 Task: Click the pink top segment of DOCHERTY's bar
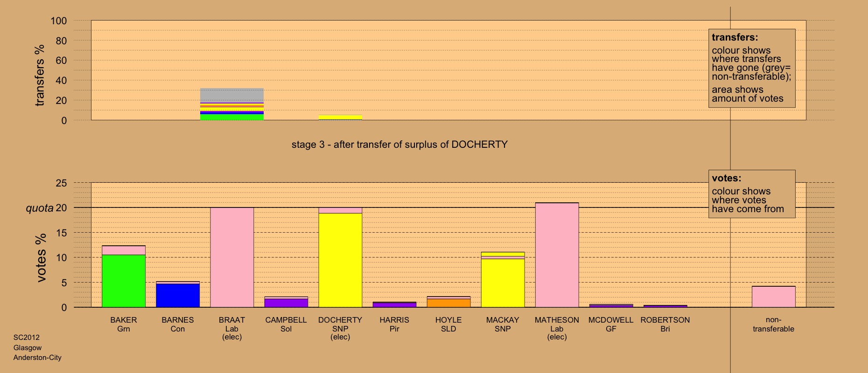340,210
